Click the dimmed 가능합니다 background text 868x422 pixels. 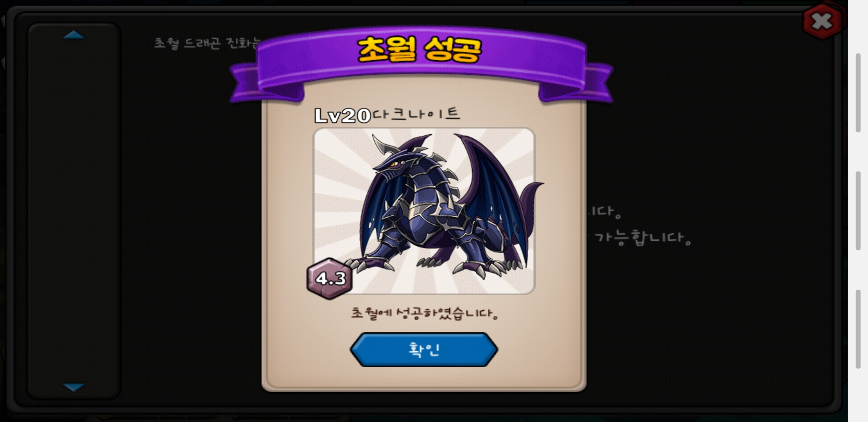(643, 238)
